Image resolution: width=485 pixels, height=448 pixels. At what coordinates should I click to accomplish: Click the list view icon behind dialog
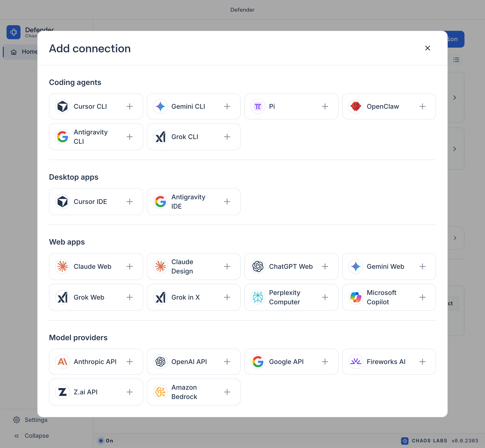456,60
